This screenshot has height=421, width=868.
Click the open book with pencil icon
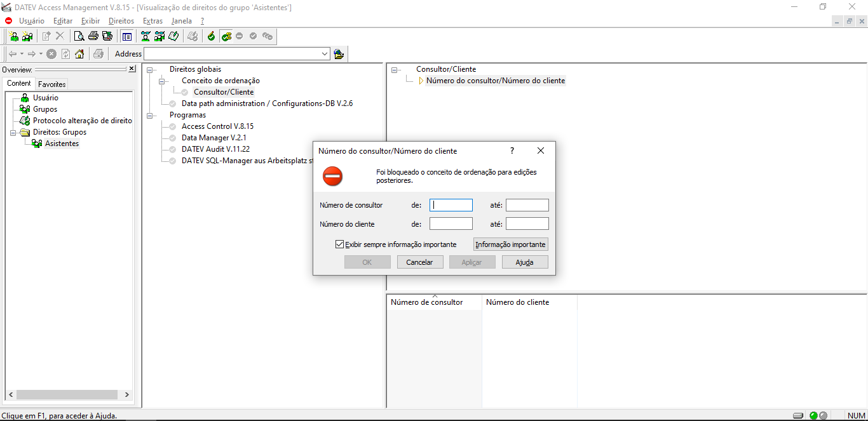click(x=173, y=36)
